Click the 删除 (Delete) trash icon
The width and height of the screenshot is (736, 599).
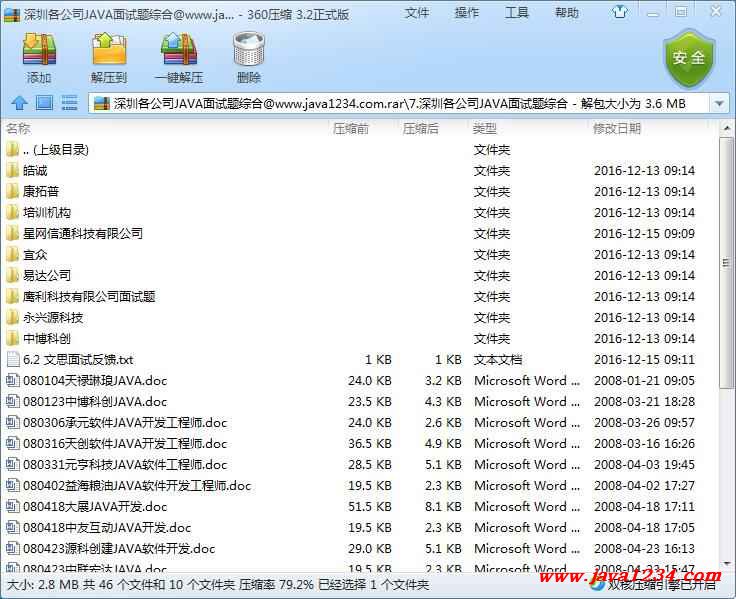click(x=249, y=49)
